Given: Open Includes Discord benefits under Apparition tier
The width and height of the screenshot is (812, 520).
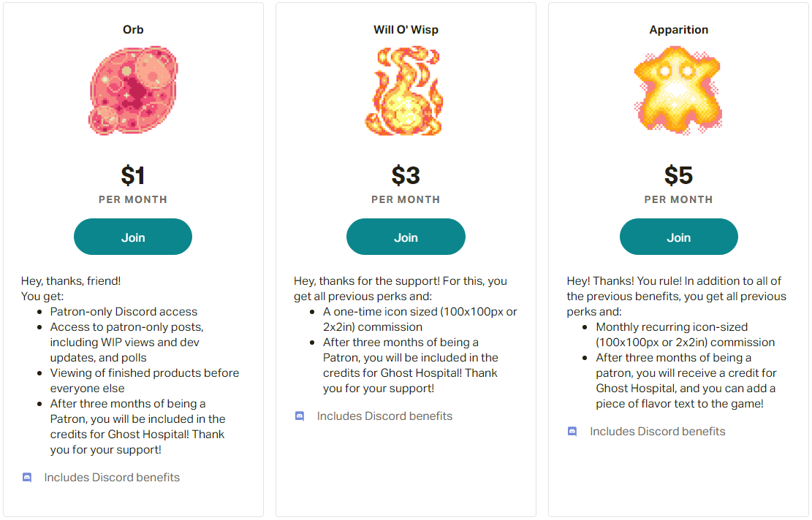Looking at the screenshot, I should 657,431.
